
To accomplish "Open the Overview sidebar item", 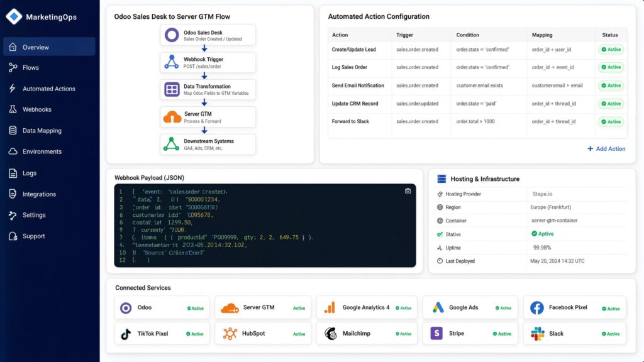I will point(49,47).
